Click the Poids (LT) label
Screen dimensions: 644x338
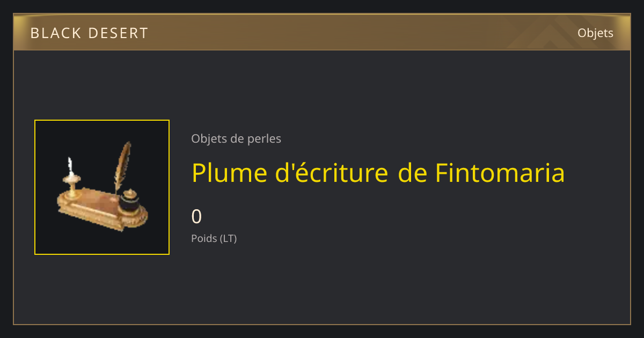[214, 238]
